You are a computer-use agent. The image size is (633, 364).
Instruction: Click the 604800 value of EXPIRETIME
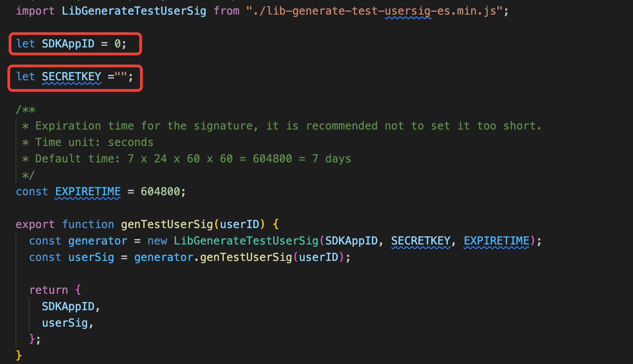pyautogui.click(x=161, y=192)
